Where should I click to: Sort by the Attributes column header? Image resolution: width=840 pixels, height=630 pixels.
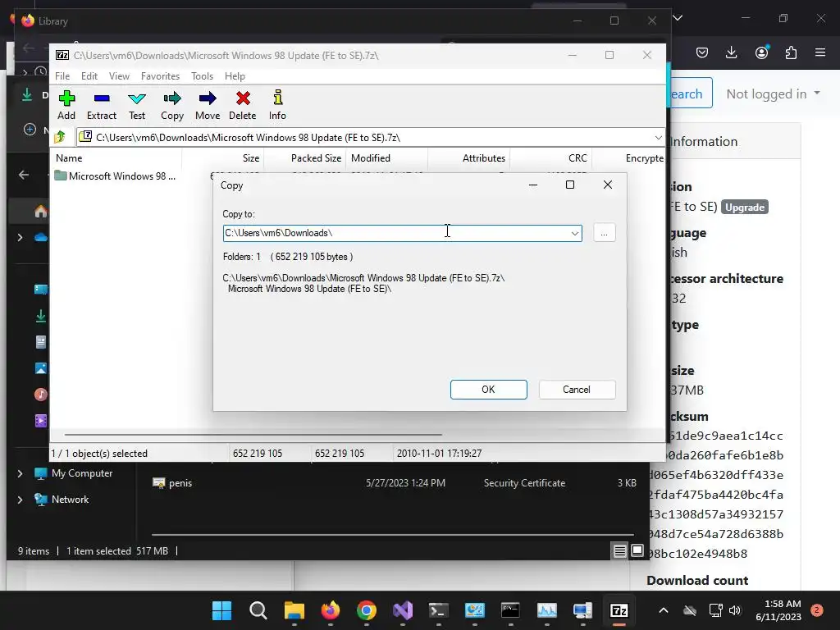tap(468, 158)
